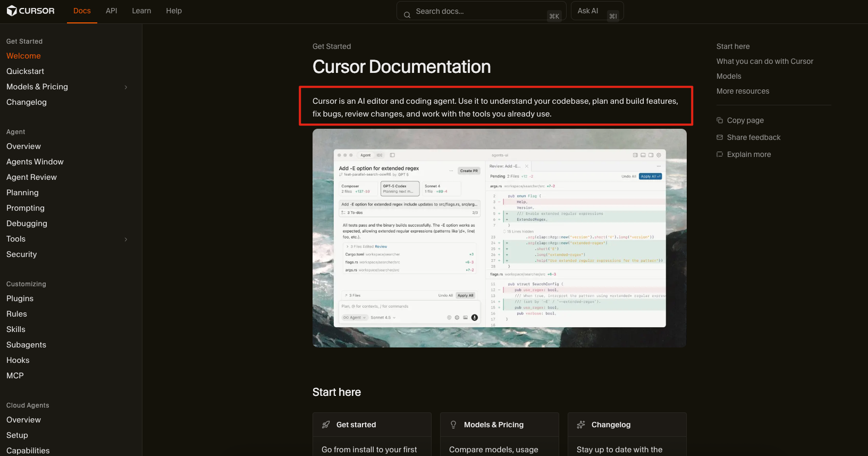Expand Models & Pricing sidebar chevron
The width and height of the screenshot is (868, 456).
click(126, 87)
